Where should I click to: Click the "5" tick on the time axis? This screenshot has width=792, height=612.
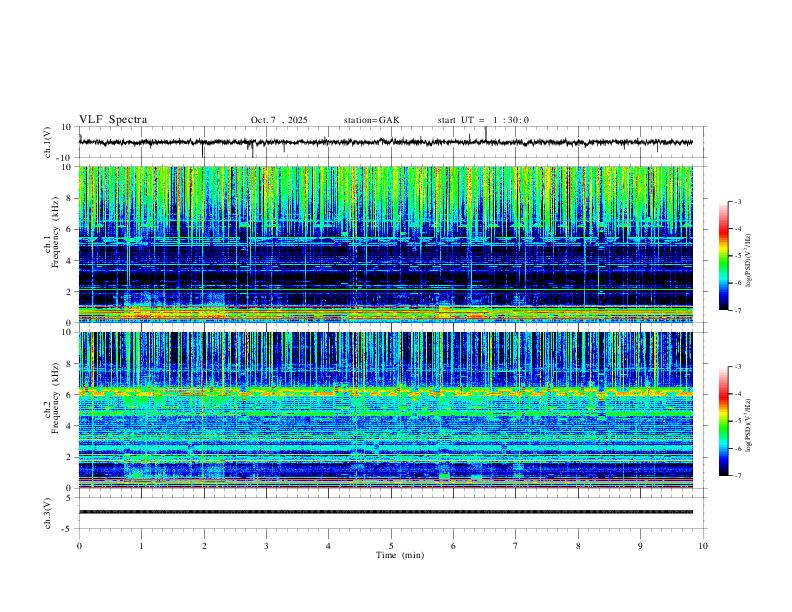[x=391, y=546]
